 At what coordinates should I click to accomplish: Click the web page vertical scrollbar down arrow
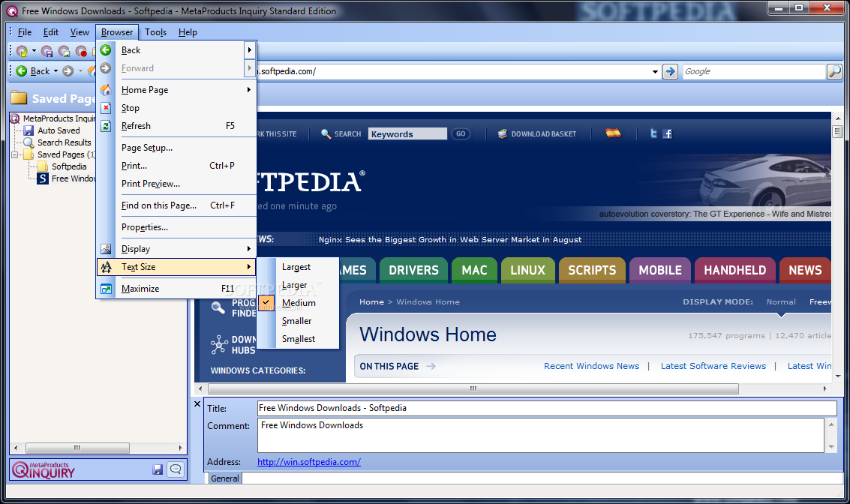pyautogui.click(x=837, y=376)
